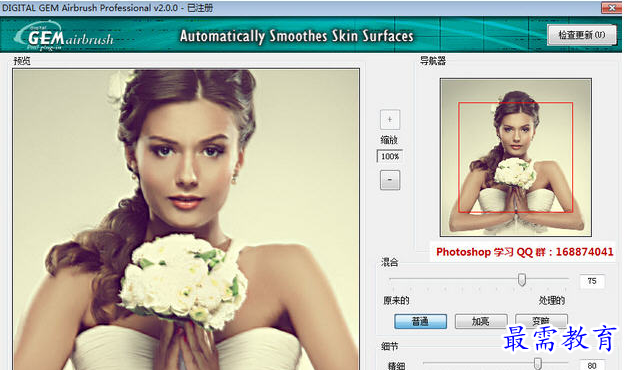Screen dimensions: 625x370
Task: Click the 处理的 processed label
Action: coord(552,301)
